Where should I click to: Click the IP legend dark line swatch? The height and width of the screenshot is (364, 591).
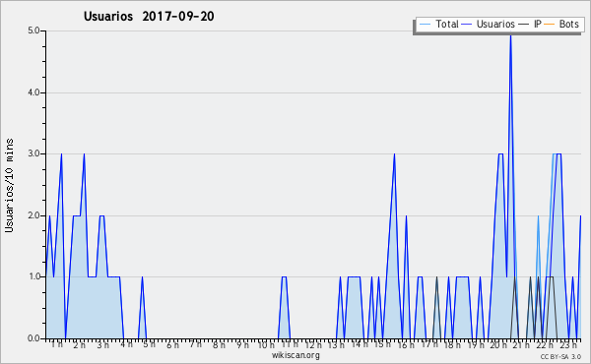point(524,25)
